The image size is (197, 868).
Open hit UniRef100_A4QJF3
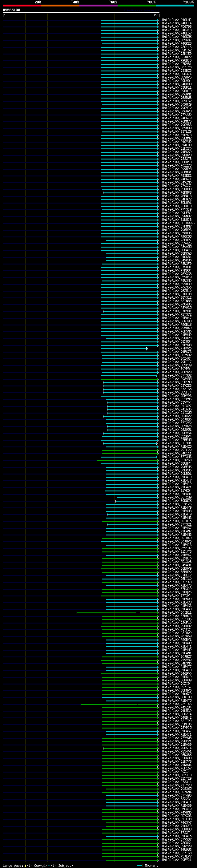(x=176, y=30)
